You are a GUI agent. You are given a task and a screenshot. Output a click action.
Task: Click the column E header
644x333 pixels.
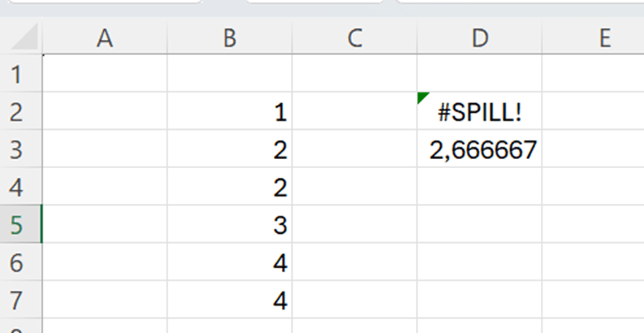tap(592, 37)
